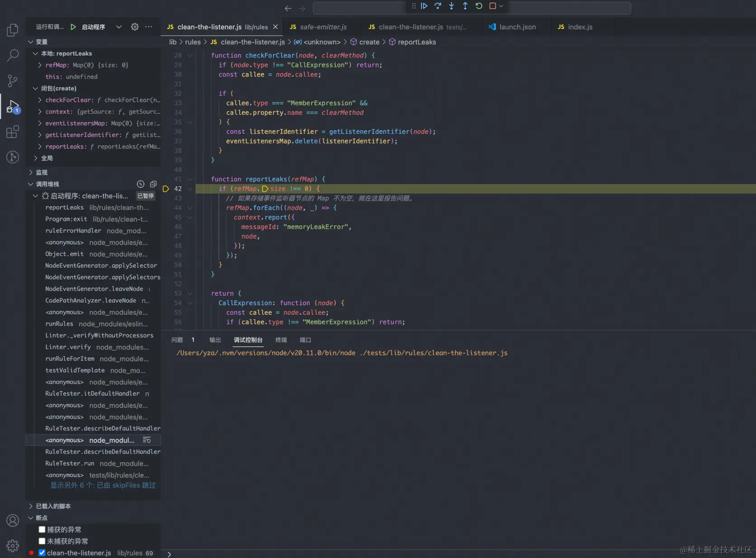Collapse the Call Stack section
756x558 pixels.
tap(31, 184)
